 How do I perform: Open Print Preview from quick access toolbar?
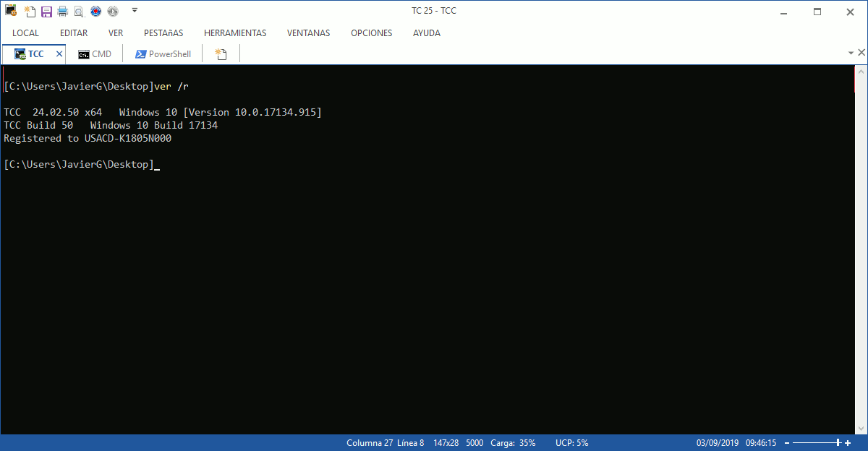tap(79, 12)
